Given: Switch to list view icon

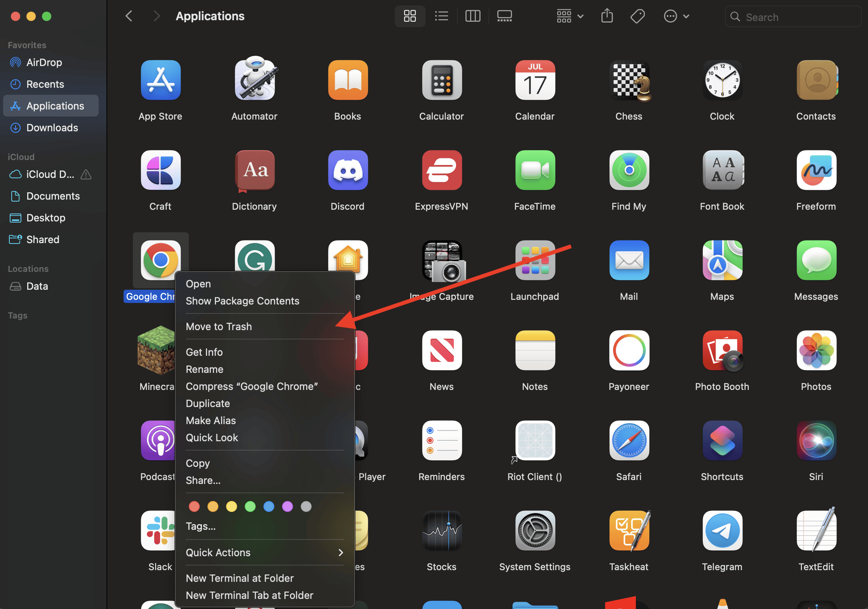Looking at the screenshot, I should [441, 16].
